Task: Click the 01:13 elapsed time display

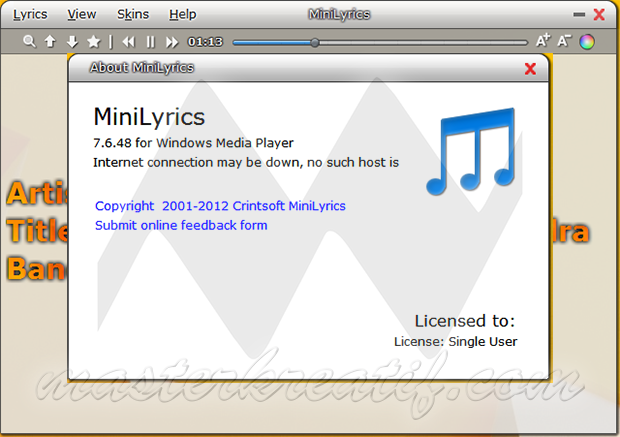Action: (205, 42)
